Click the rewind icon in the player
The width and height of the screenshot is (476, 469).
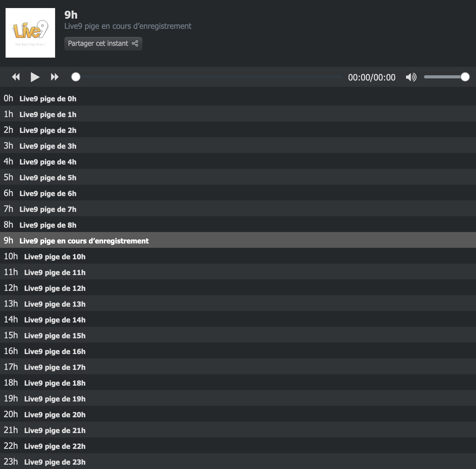tap(16, 77)
